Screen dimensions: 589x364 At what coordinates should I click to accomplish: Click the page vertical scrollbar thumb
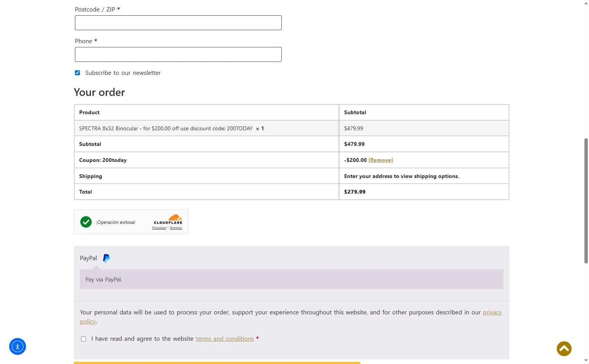click(586, 201)
